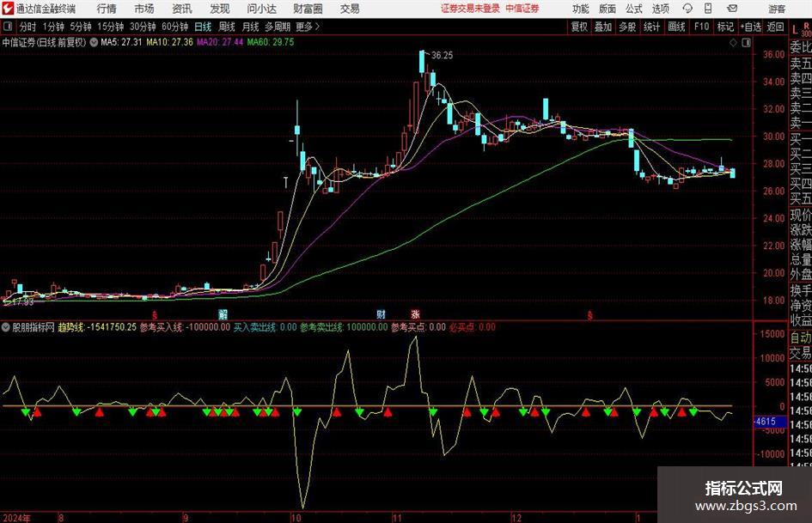The width and height of the screenshot is (812, 523).
Task: Select the 15分钟 period
Action: coord(110,27)
